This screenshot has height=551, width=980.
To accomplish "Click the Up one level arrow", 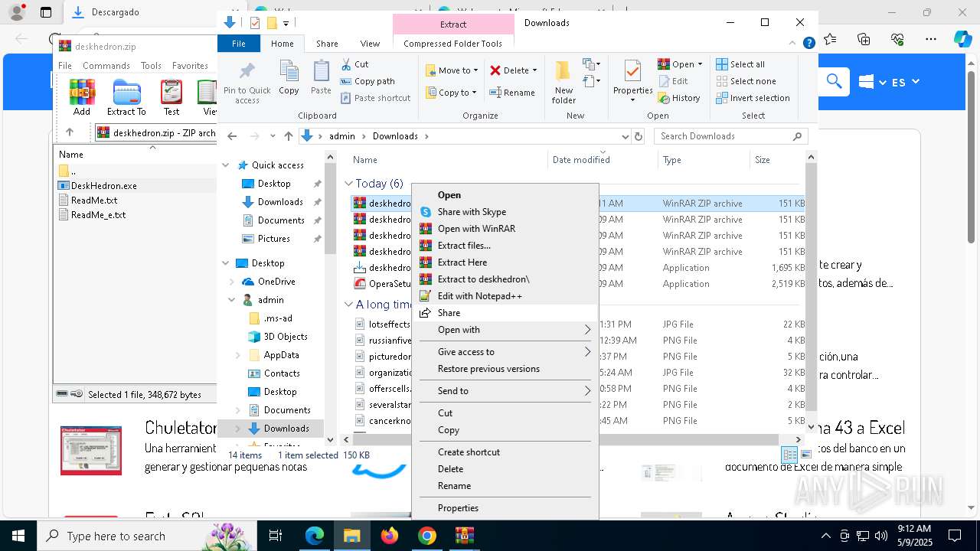I will coord(288,136).
